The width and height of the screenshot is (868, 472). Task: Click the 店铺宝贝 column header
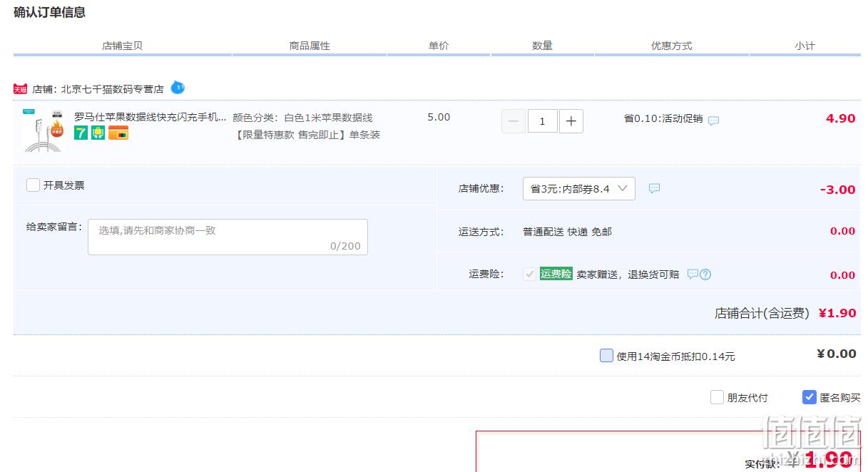point(122,46)
